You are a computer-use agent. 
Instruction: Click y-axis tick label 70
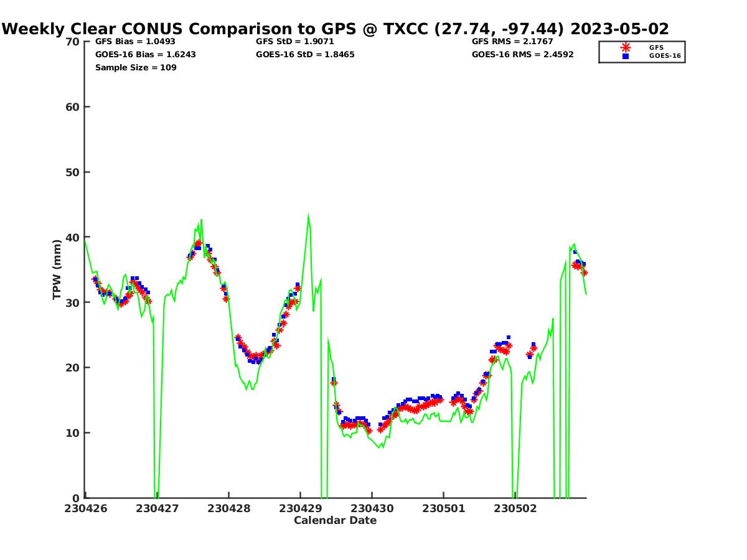(73, 42)
